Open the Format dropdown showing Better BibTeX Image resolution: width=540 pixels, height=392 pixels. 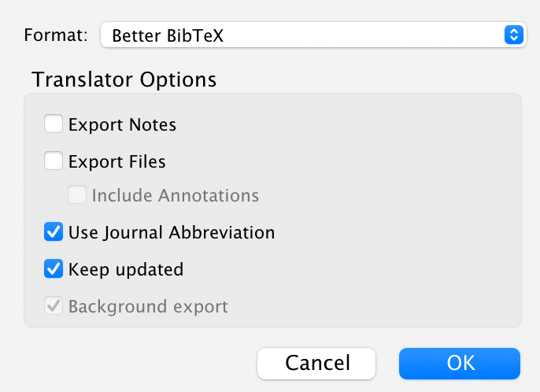click(x=313, y=35)
